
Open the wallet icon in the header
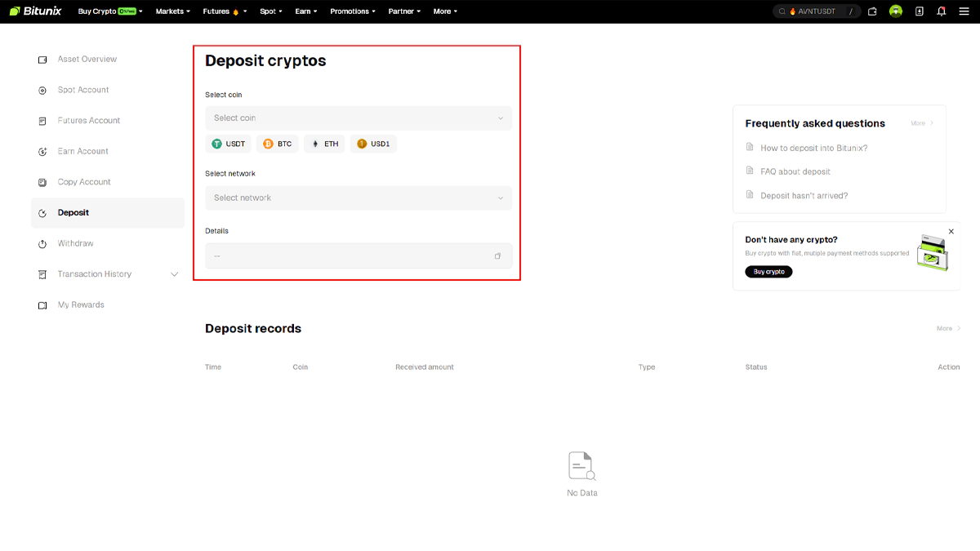tap(872, 11)
